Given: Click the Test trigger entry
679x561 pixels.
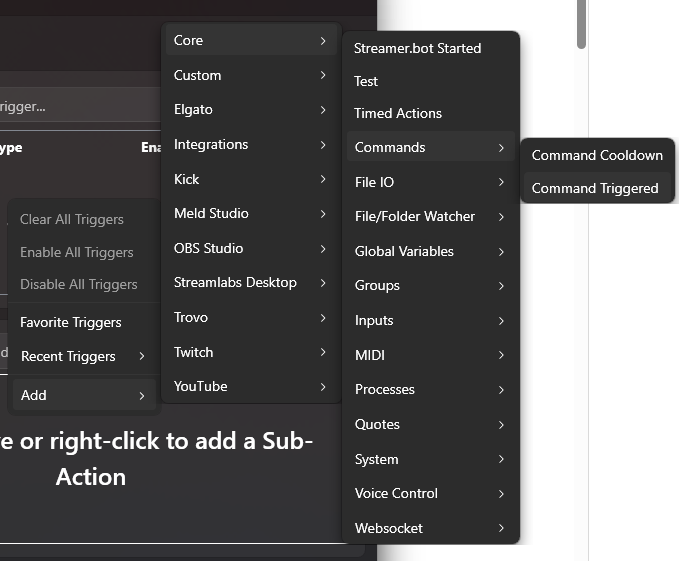Looking at the screenshot, I should click(x=366, y=81).
